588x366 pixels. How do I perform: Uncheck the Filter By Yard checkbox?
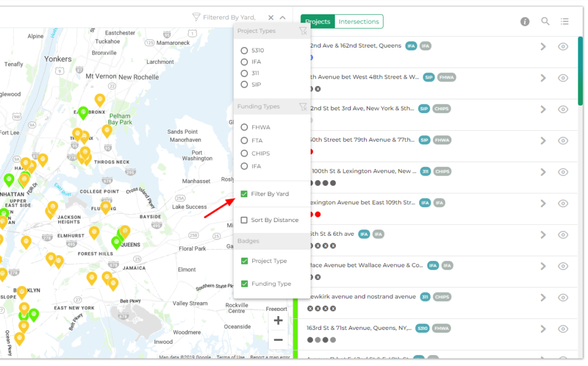pos(244,194)
